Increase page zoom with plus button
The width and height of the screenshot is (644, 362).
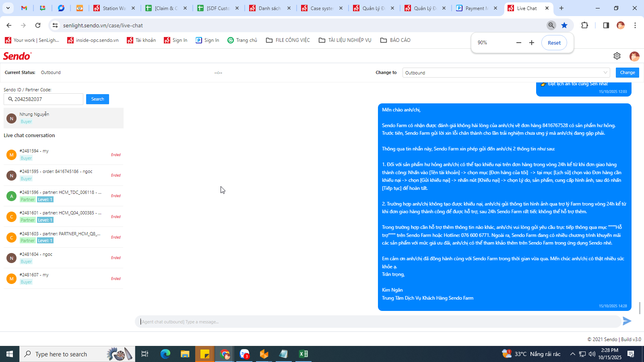click(532, 43)
